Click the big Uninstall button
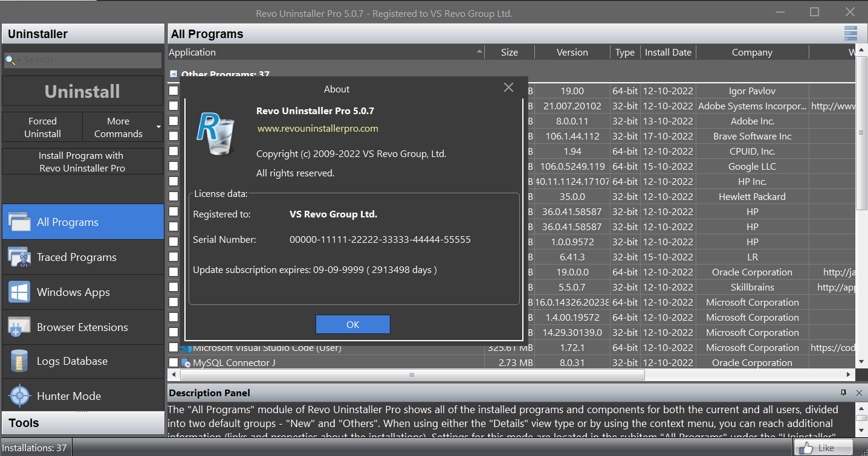Screen dimensions: 868x456 [83, 91]
